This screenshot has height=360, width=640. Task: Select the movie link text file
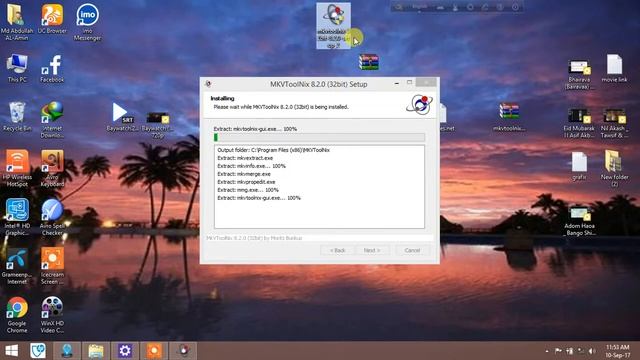click(614, 68)
